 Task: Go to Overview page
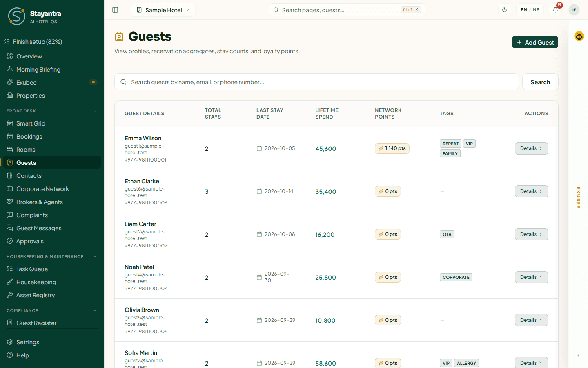[x=52, y=56]
